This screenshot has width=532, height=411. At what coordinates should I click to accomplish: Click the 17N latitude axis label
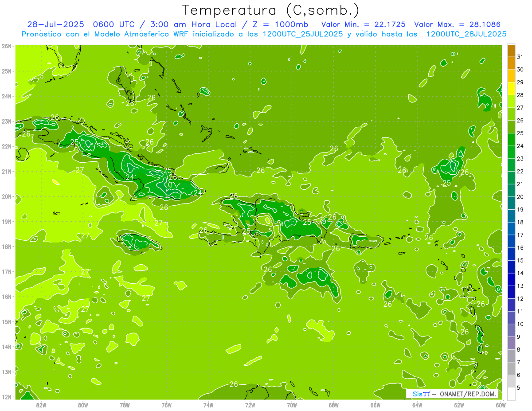point(7,271)
